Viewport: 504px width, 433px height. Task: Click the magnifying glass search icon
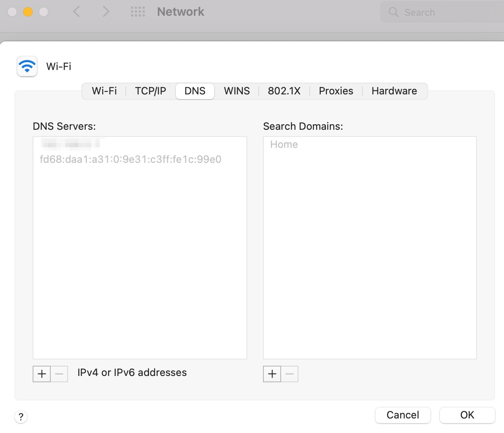coord(393,12)
